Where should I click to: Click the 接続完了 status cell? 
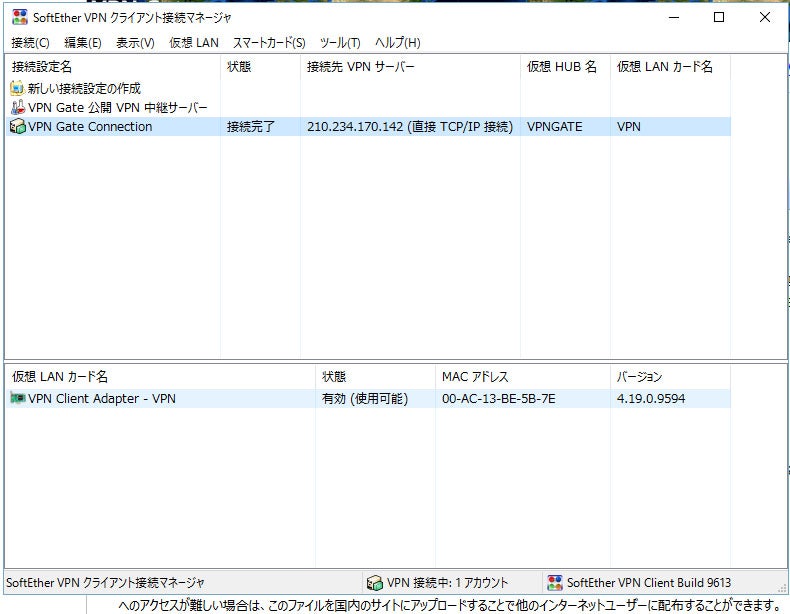pyautogui.click(x=250, y=126)
